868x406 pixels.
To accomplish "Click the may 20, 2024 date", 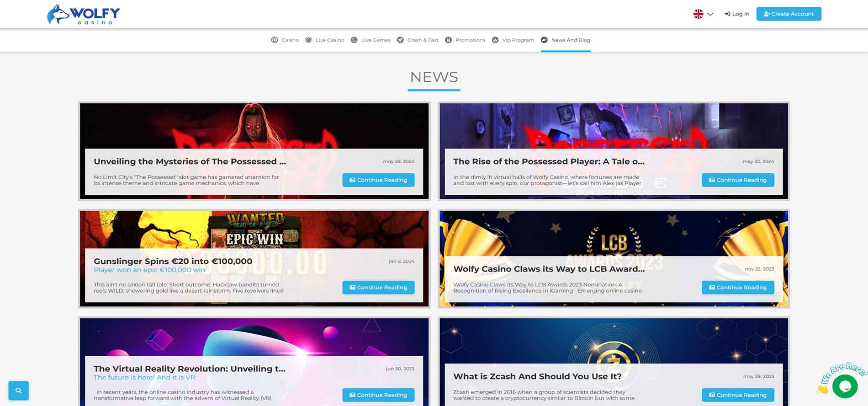I will click(758, 161).
